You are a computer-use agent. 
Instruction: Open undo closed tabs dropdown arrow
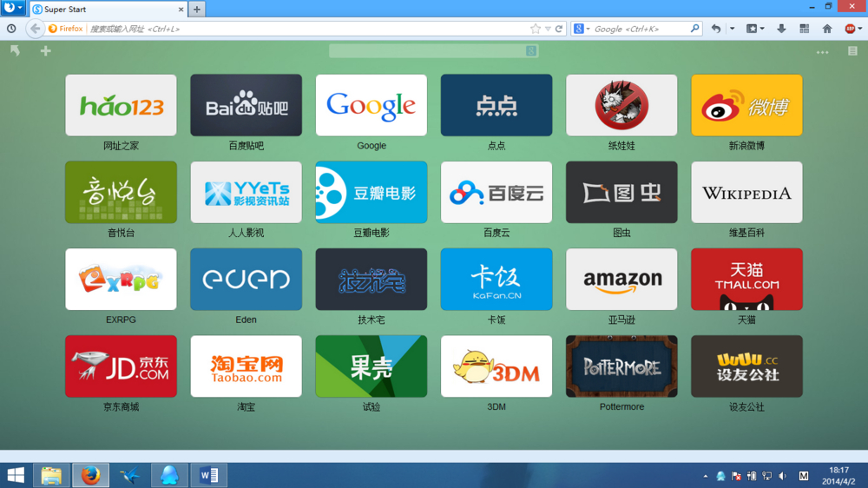tap(732, 29)
